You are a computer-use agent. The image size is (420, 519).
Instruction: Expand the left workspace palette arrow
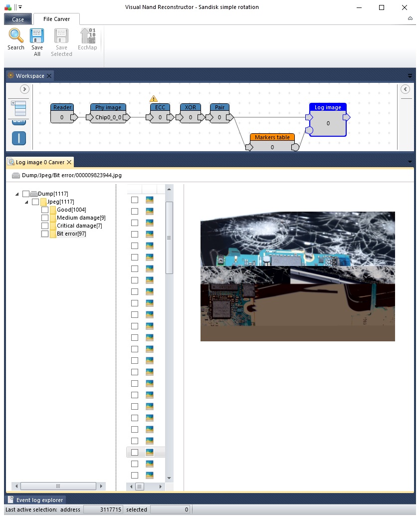click(x=24, y=89)
